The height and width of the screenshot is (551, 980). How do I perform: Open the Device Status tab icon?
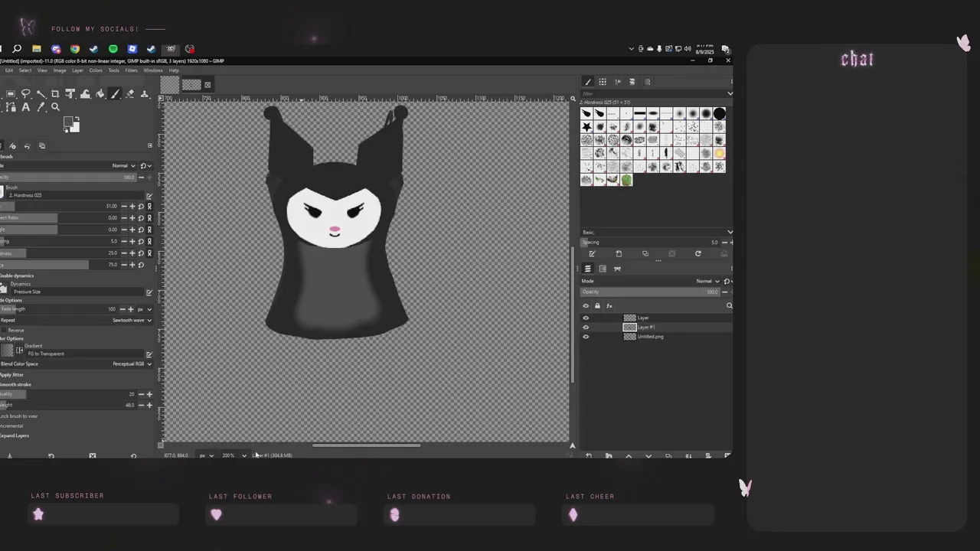(x=12, y=146)
